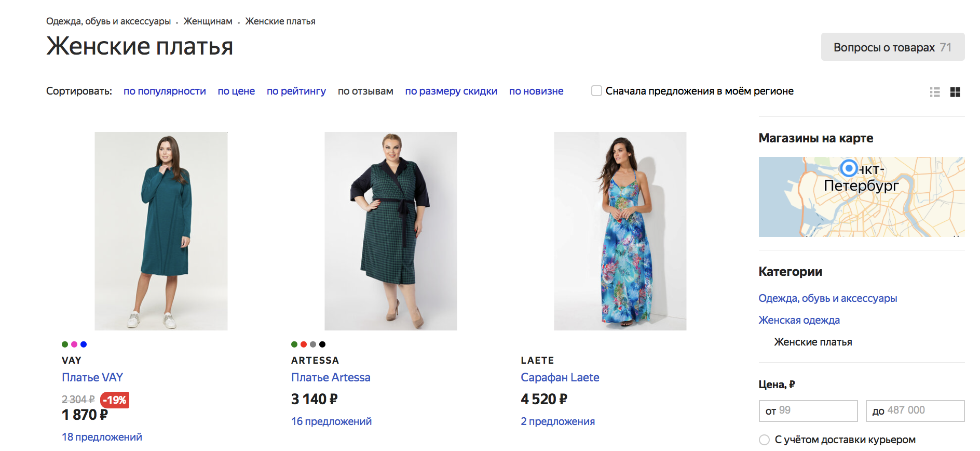Click maximum price input field
Image resolution: width=980 pixels, height=451 pixels.
pyautogui.click(x=915, y=410)
